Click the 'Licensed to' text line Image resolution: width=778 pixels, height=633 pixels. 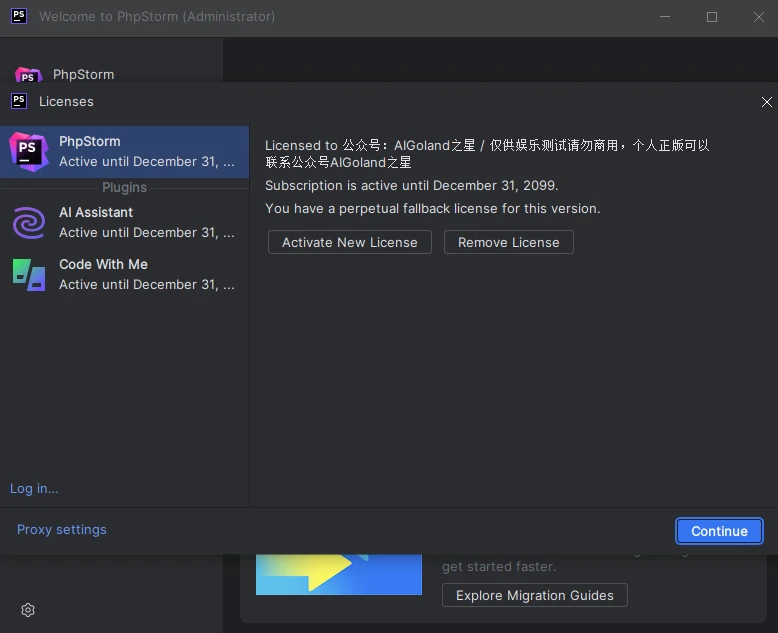point(487,154)
